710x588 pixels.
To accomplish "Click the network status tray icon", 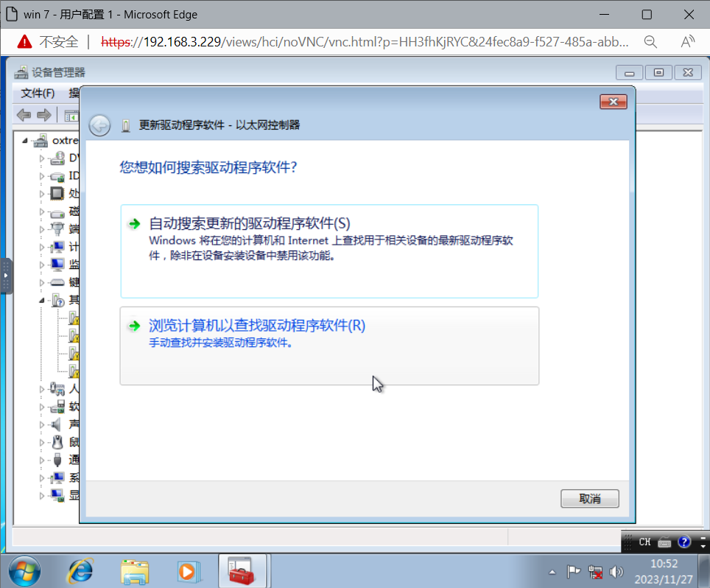I will [596, 572].
